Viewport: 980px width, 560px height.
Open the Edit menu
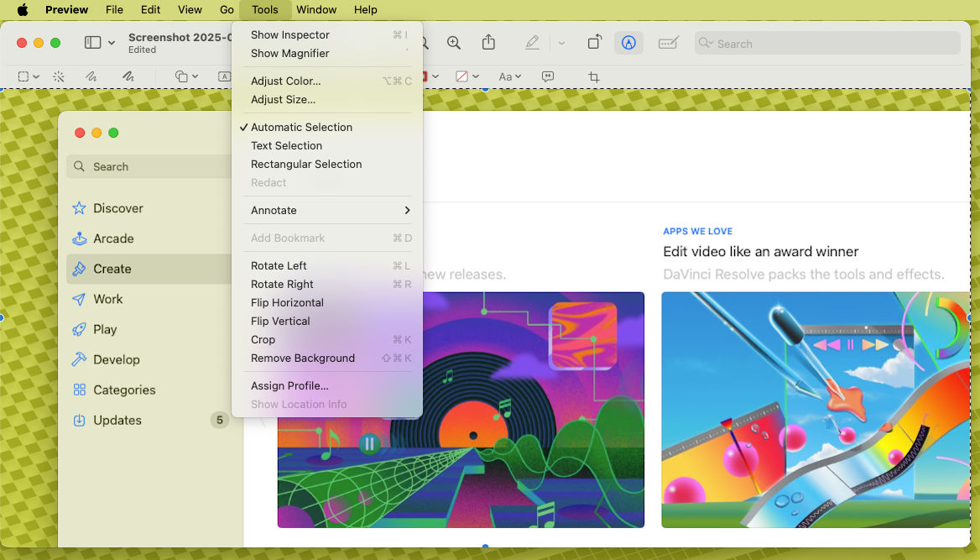tap(150, 9)
